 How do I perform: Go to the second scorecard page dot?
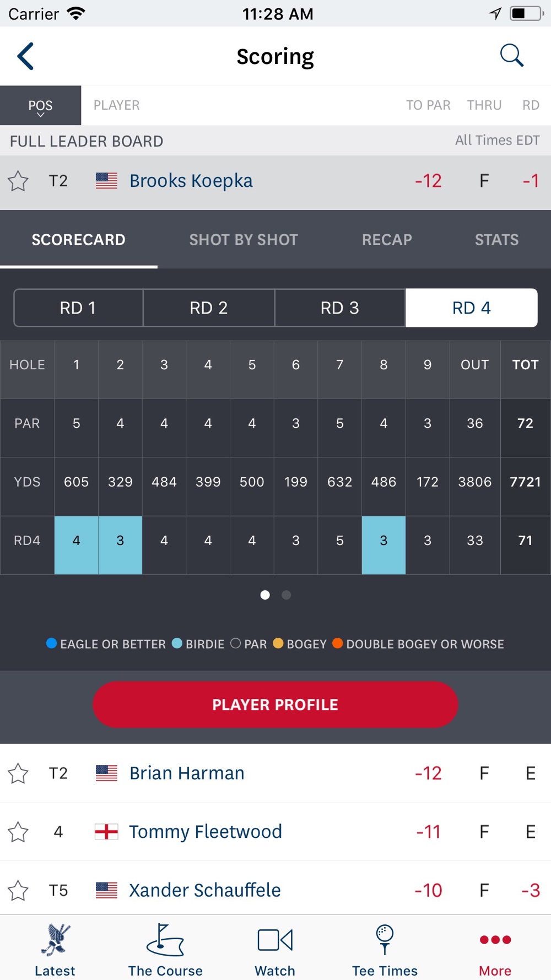[286, 595]
